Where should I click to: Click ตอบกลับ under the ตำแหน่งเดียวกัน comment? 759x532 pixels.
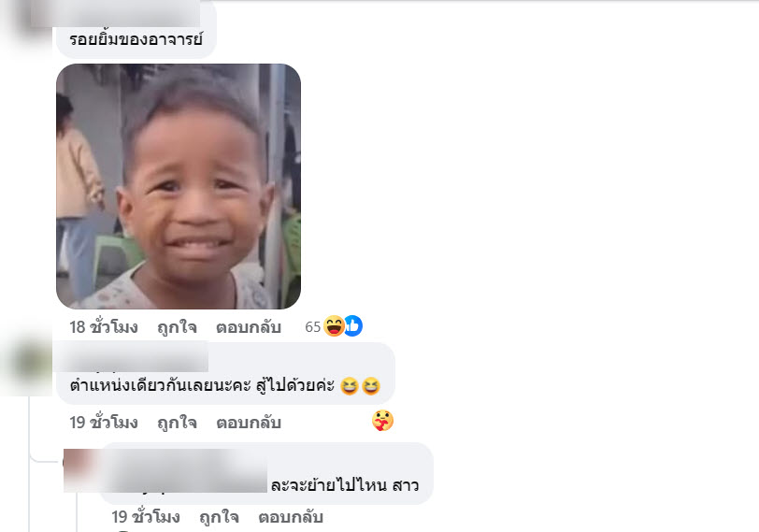point(249,424)
